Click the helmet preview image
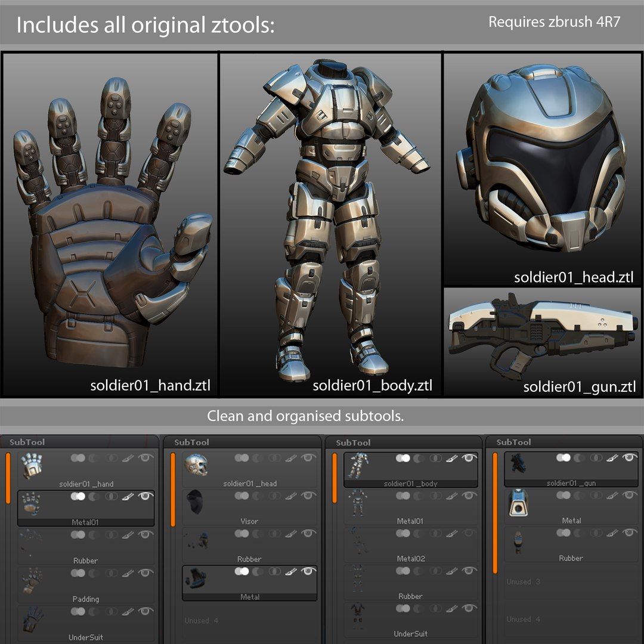 pos(542,157)
